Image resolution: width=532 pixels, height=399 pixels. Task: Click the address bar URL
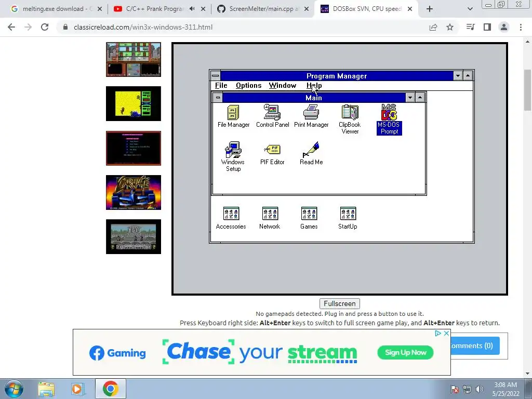(x=143, y=27)
